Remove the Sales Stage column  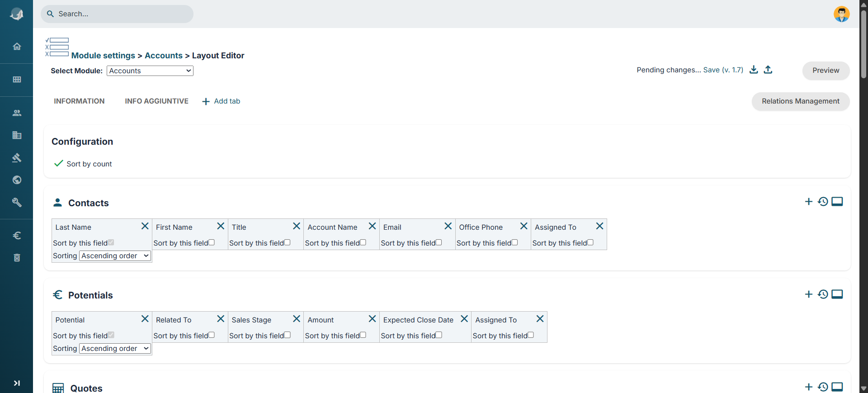coord(297,319)
